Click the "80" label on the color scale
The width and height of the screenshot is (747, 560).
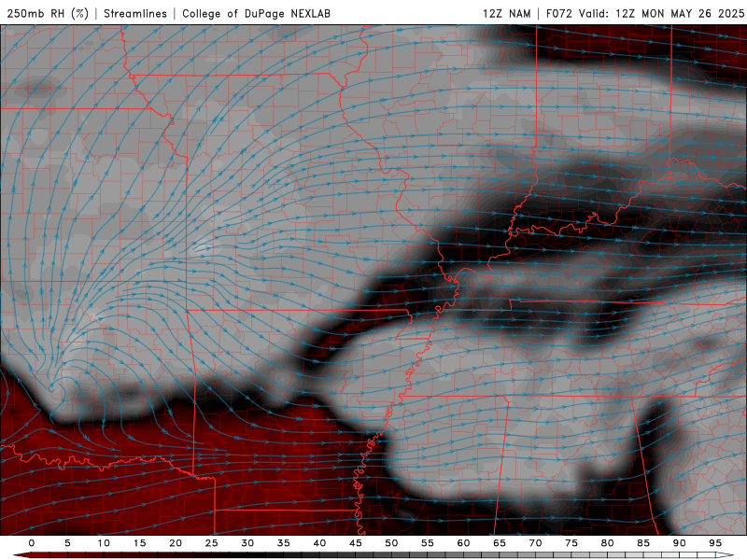(x=607, y=543)
